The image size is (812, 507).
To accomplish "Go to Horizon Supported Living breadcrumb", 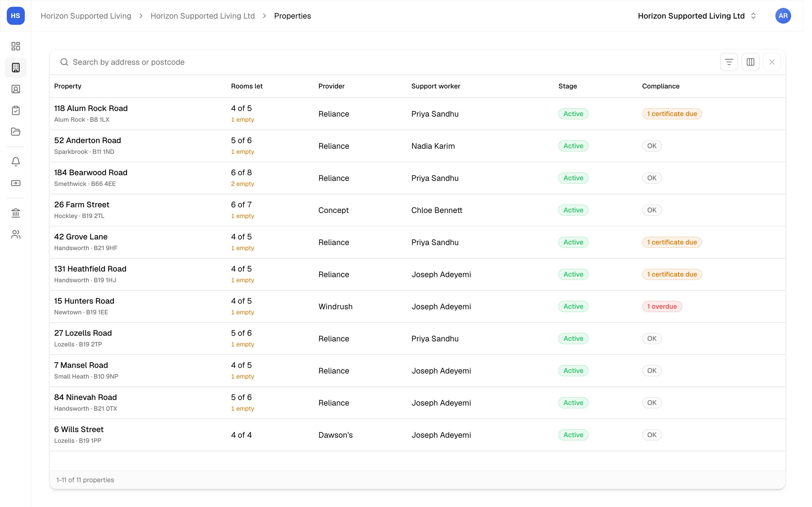I will click(86, 16).
